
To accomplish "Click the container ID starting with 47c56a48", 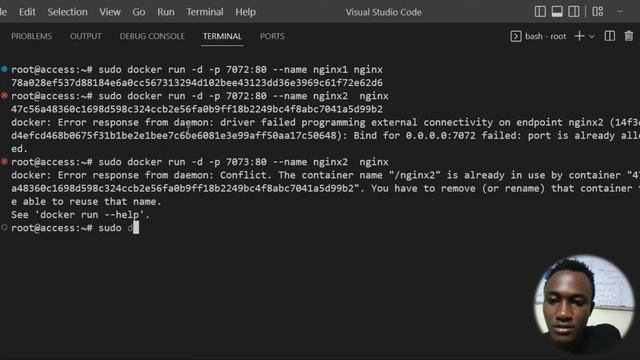I will (x=197, y=109).
